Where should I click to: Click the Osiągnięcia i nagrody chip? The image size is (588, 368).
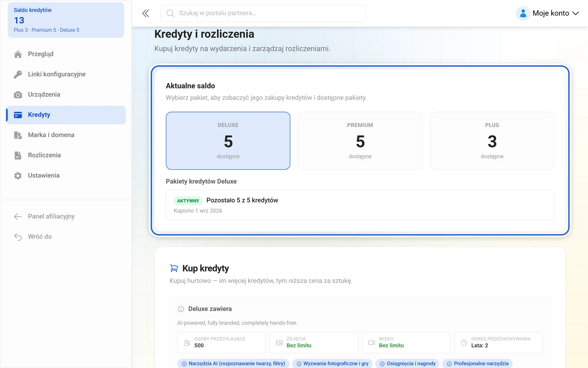tap(408, 364)
